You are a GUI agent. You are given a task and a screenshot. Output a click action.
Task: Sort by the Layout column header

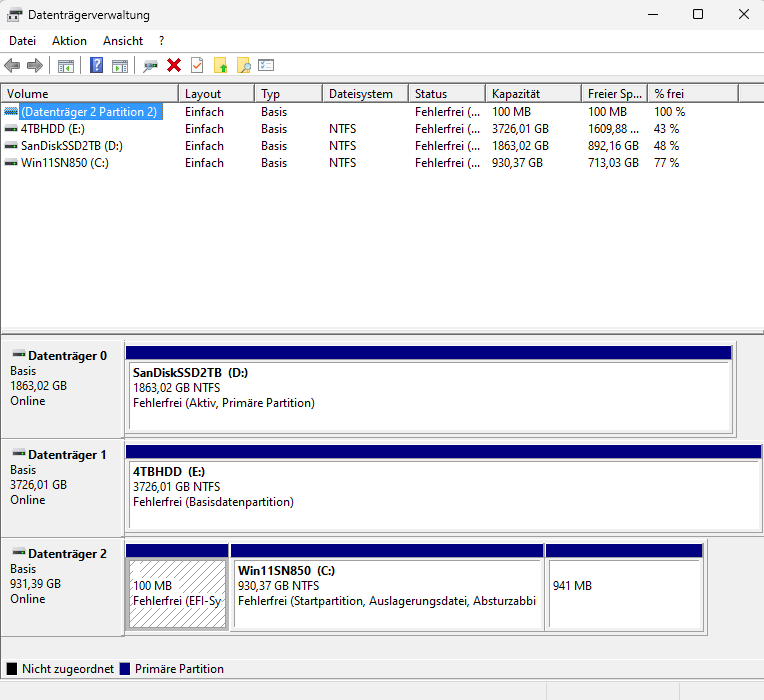click(x=216, y=94)
